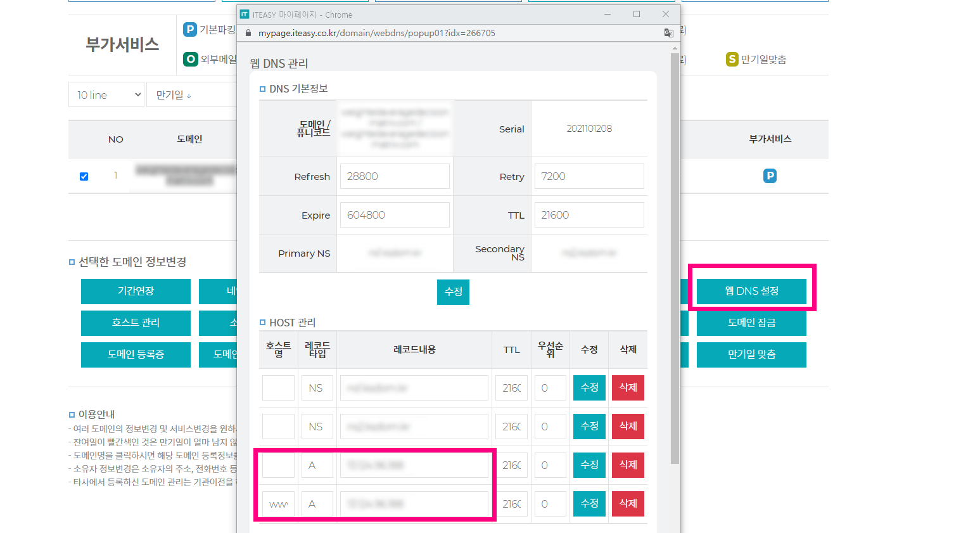This screenshot has height=533, width=980.
Task: Click the yellow S 만기일맞춤 icon
Action: 732,59
